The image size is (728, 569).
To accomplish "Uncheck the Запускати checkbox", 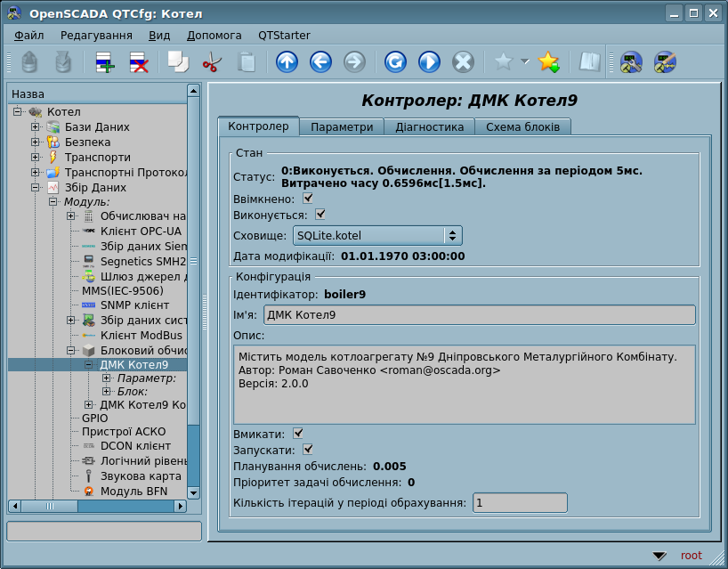I will coord(308,450).
